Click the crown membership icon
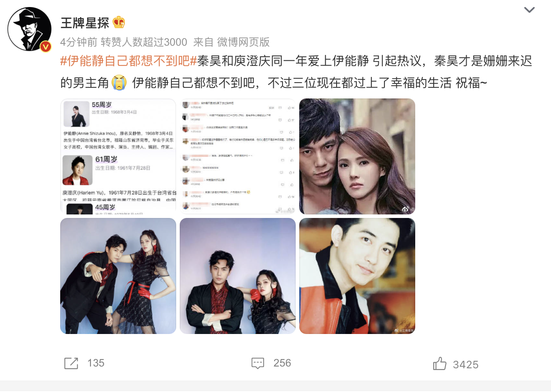The width and height of the screenshot is (551, 392). 119,22
